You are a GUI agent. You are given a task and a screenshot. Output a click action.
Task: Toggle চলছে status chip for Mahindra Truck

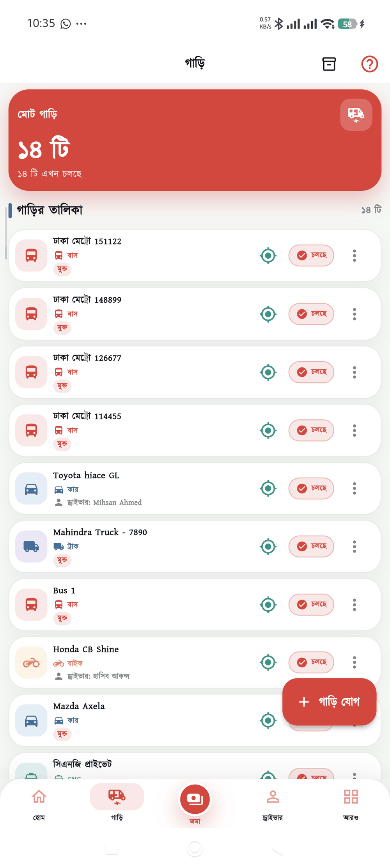click(311, 547)
